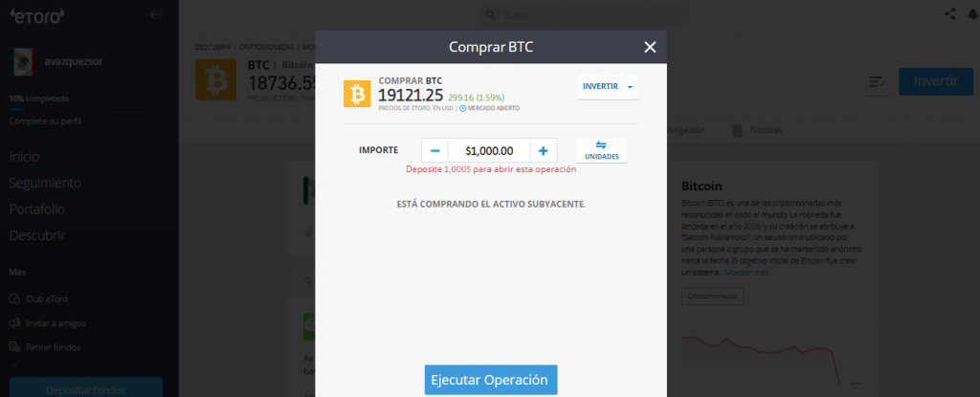
Task: Open Complete su perfil link
Action: pyautogui.click(x=45, y=121)
